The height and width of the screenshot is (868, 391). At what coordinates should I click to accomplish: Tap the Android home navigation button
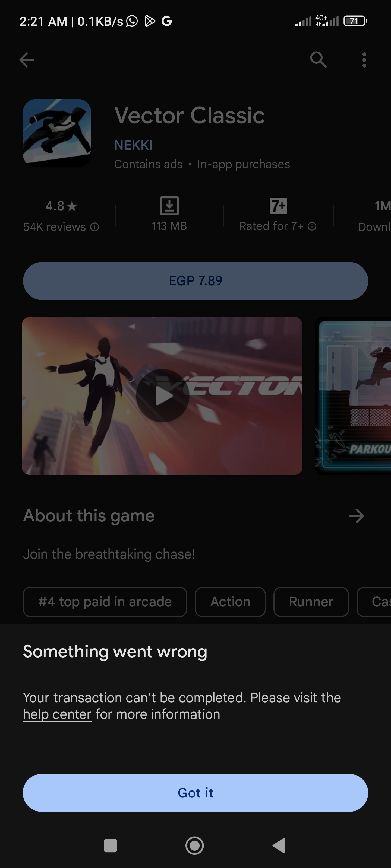pos(195,845)
